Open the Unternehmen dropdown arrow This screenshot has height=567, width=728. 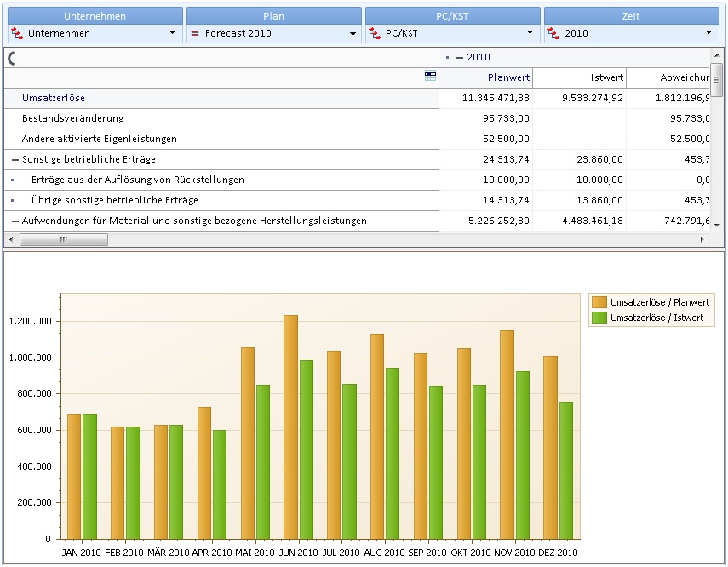pyautogui.click(x=172, y=33)
